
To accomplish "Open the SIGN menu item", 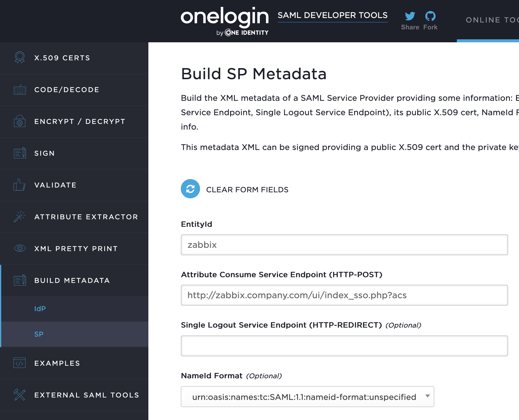I will click(74, 153).
